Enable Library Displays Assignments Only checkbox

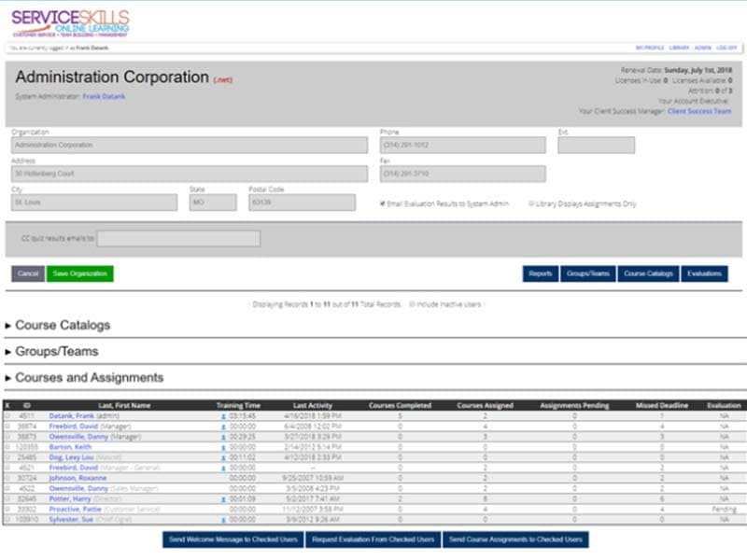(531, 203)
